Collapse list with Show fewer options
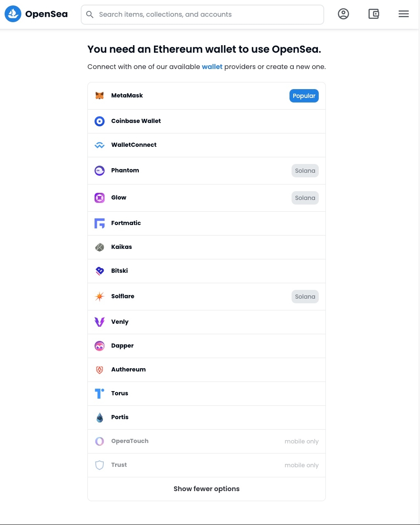The width and height of the screenshot is (420, 525). pos(207,489)
